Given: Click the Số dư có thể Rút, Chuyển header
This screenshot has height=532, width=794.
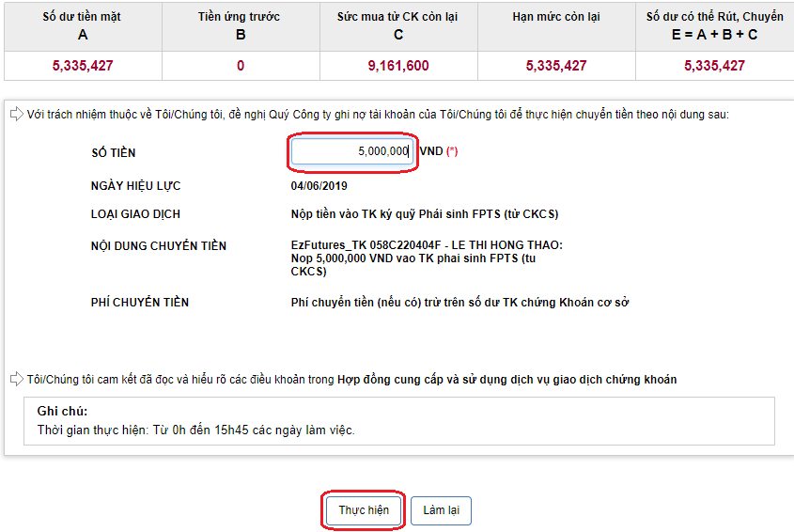Looking at the screenshot, I should point(714,25).
